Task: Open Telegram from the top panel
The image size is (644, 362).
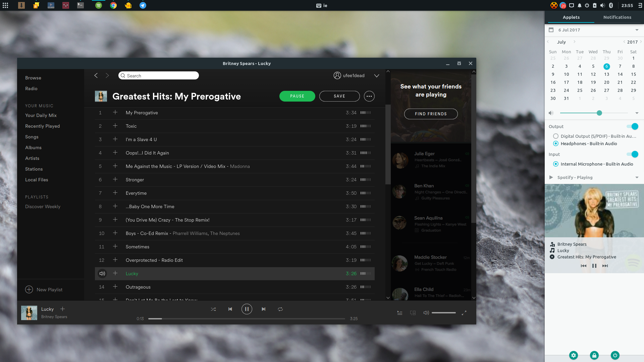Action: click(143, 5)
